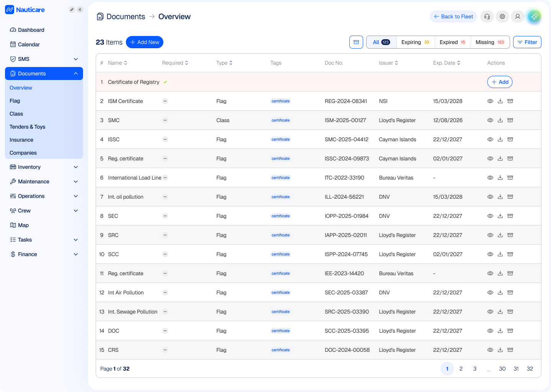The image size is (551, 392).
Task: Open the Dashboard page
Action: click(x=44, y=30)
